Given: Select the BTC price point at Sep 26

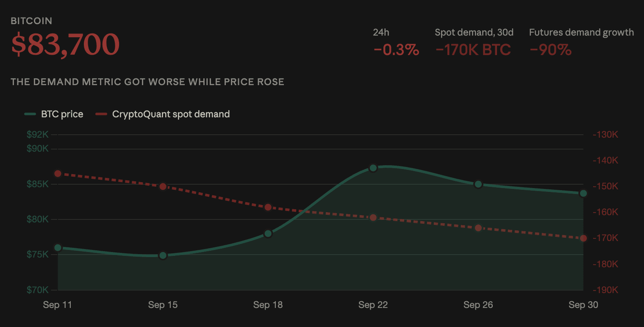Looking at the screenshot, I should (478, 184).
